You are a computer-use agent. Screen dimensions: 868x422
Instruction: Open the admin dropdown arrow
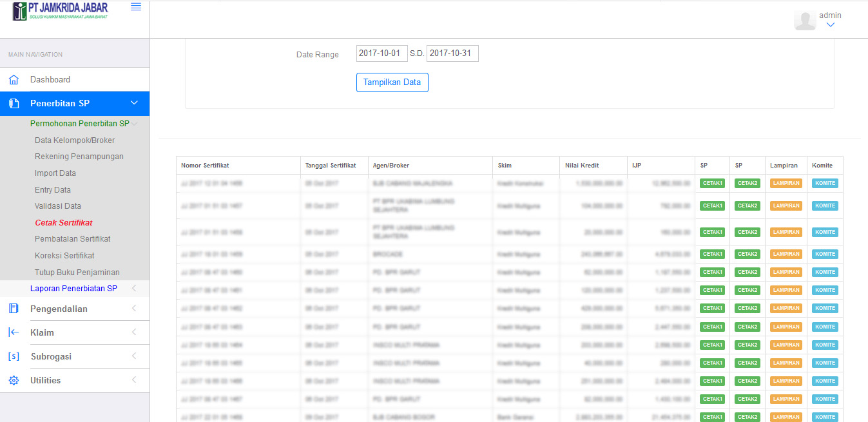pos(830,25)
